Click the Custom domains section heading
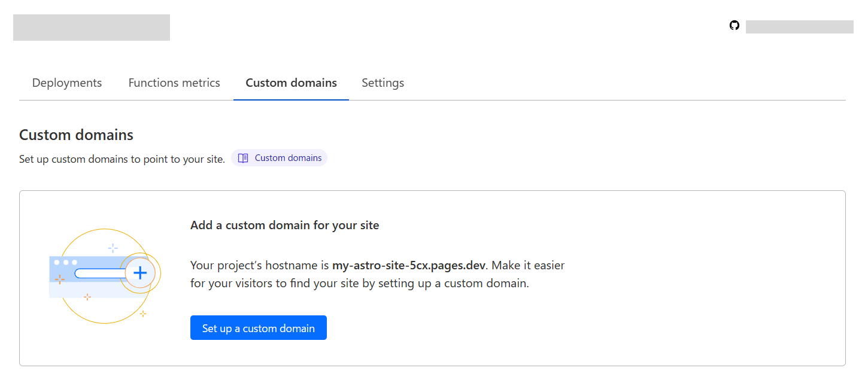The image size is (868, 377). (76, 135)
